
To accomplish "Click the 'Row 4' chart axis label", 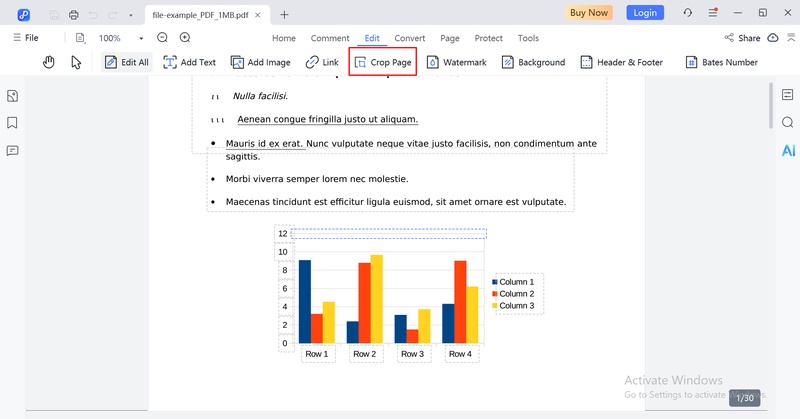I will [460, 354].
